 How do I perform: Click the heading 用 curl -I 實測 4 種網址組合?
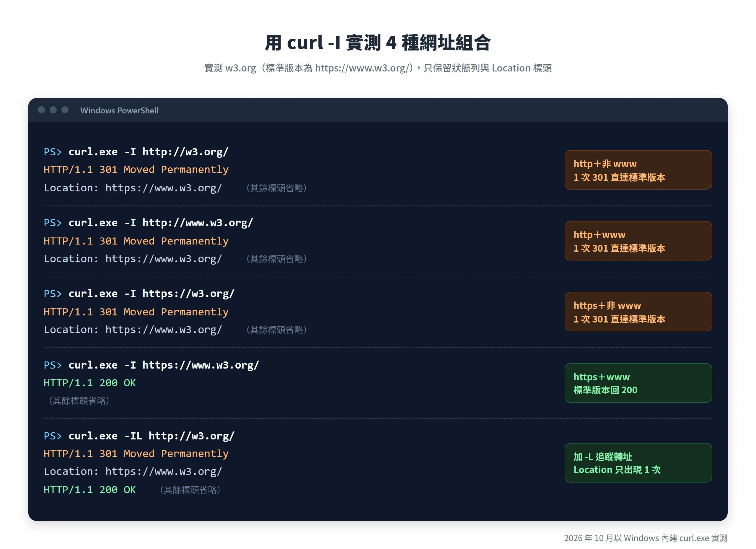378,43
